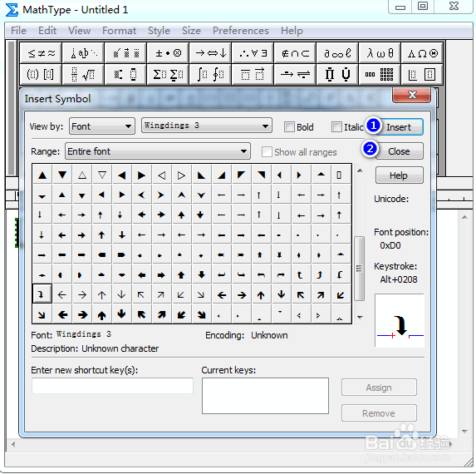476x474 pixels.
Task: Click the Current keys list box
Action: click(265, 396)
